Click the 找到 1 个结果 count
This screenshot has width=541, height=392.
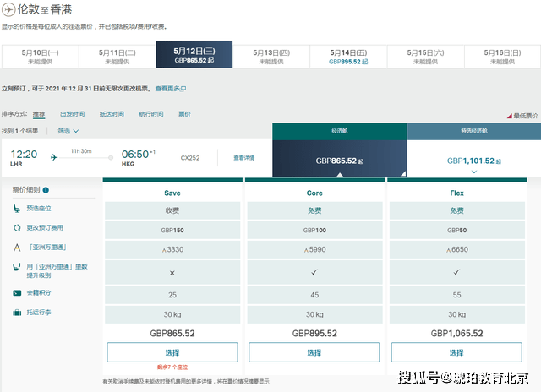[19, 131]
